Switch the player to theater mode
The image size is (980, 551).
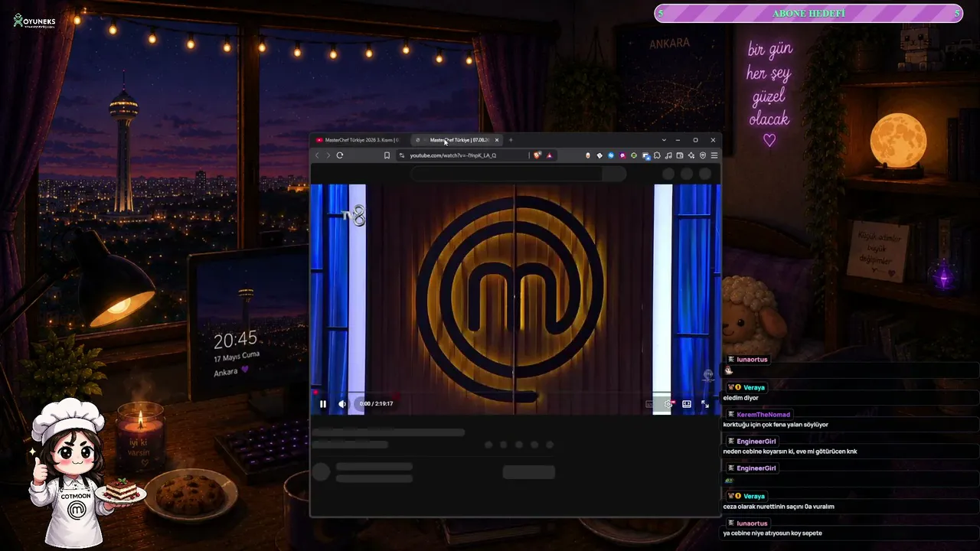pos(687,404)
